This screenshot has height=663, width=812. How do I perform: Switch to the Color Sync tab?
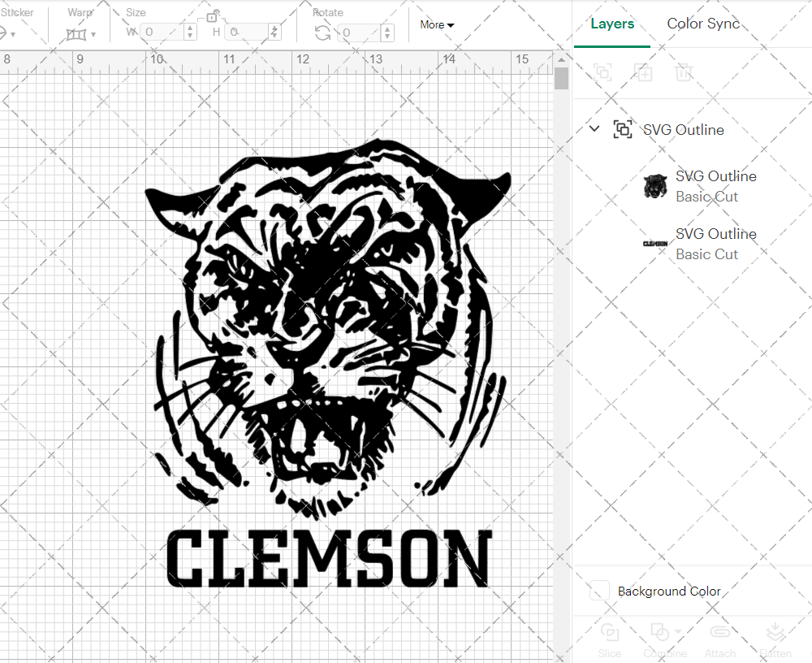pos(703,24)
